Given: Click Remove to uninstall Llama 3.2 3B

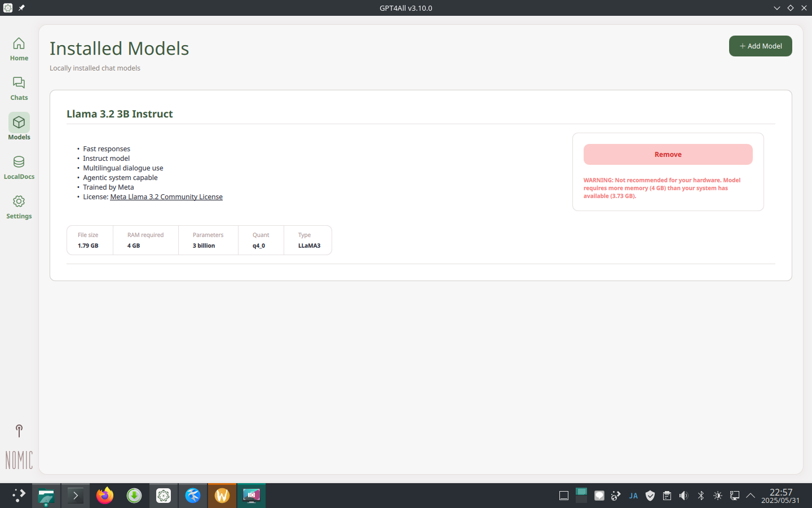Looking at the screenshot, I should 668,154.
